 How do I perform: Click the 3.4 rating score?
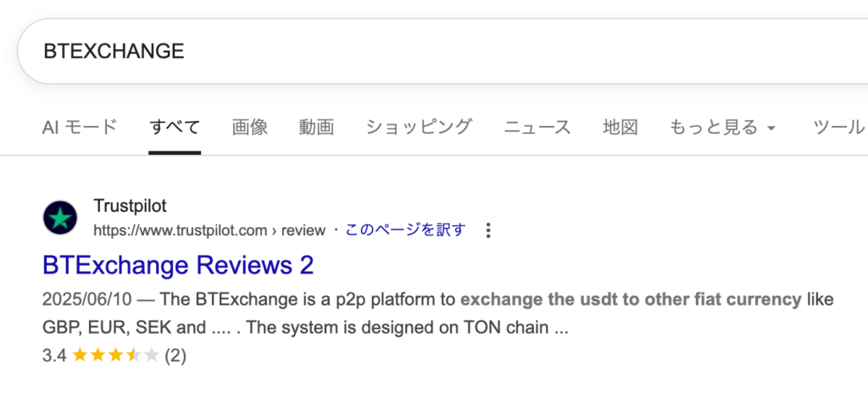point(54,356)
